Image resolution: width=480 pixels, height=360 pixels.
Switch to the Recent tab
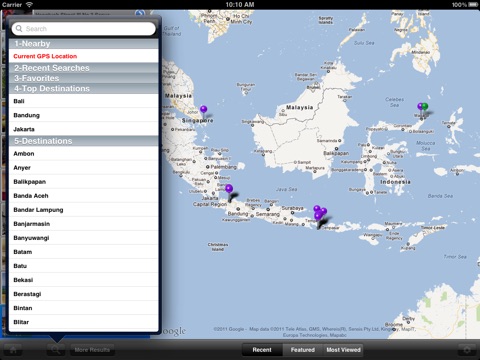(262, 350)
